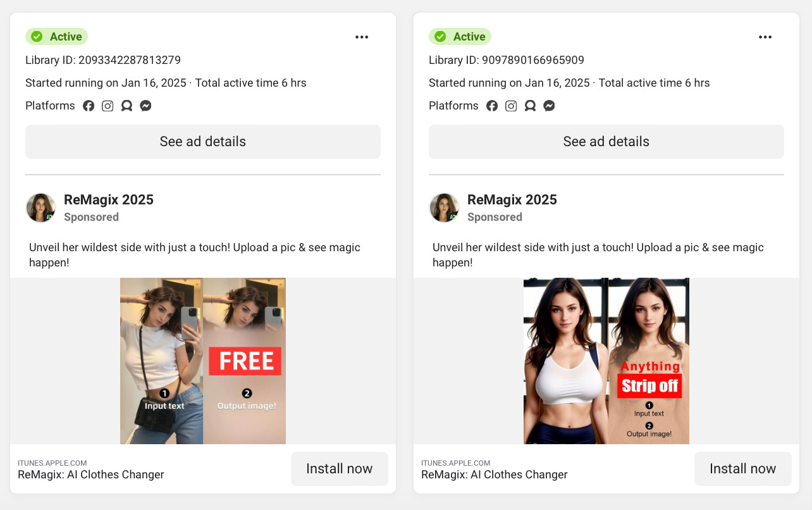Open ReMagix 2025 page name in left ad

109,200
